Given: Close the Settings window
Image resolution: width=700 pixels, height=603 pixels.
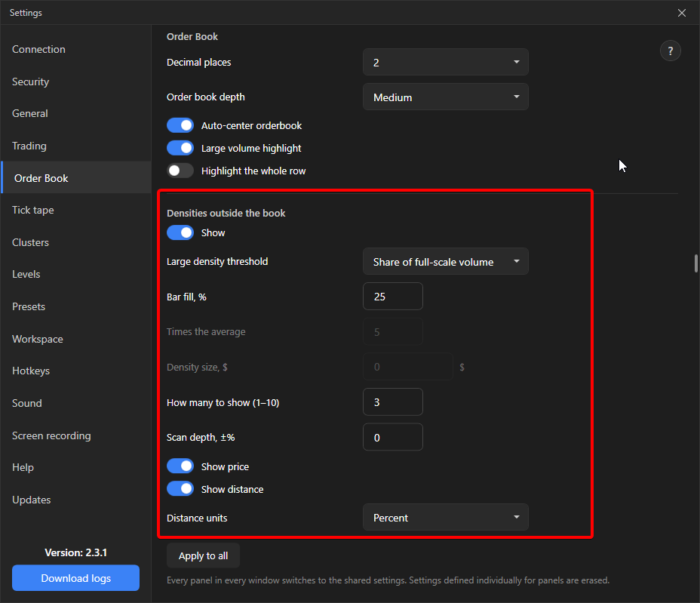Looking at the screenshot, I should pyautogui.click(x=682, y=13).
